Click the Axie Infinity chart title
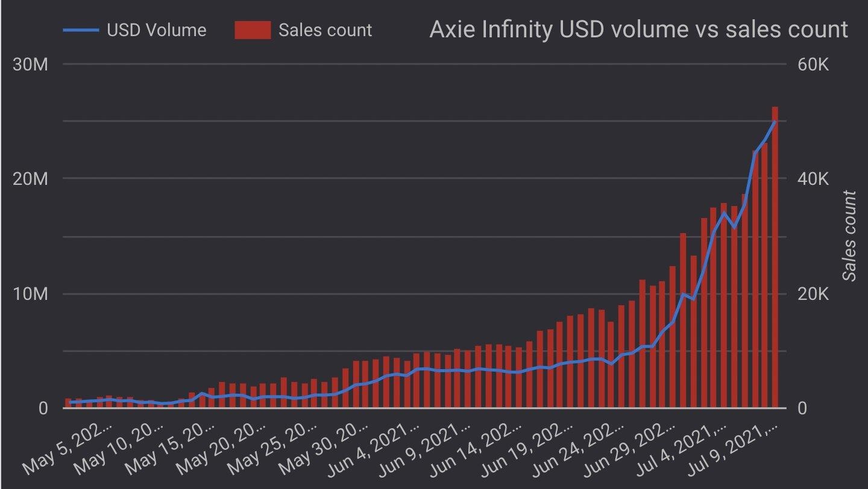Screen dimensions: 868x489 tap(638, 29)
